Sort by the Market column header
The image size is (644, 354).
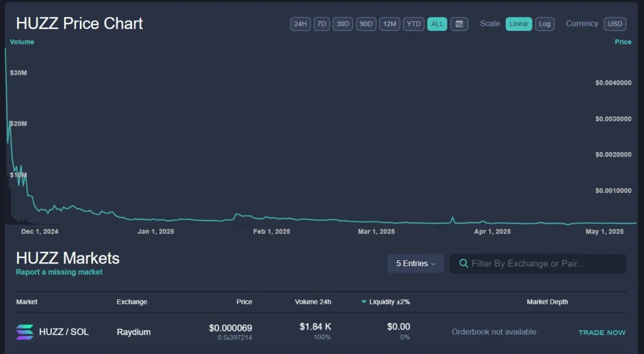26,302
